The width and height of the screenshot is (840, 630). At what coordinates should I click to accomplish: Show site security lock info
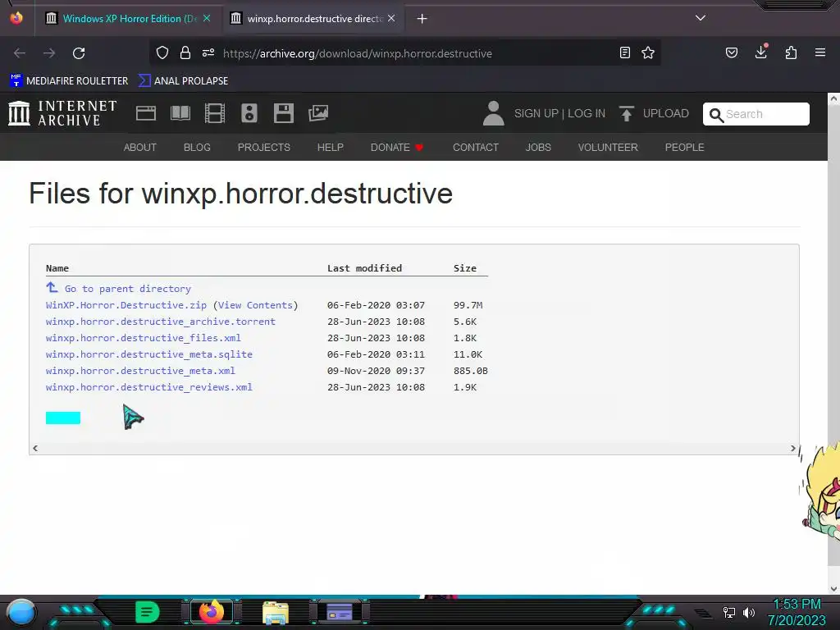point(185,52)
